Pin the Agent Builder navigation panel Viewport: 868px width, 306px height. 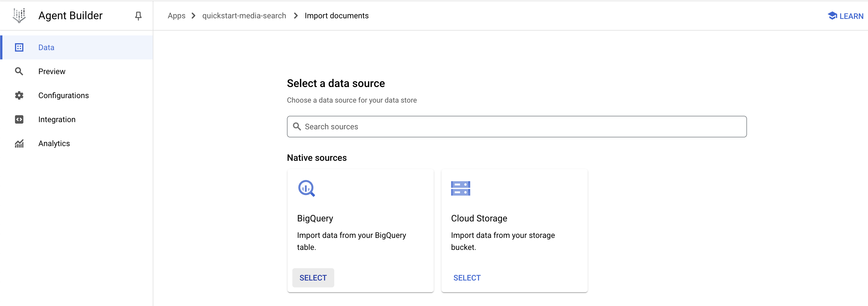pos(138,16)
